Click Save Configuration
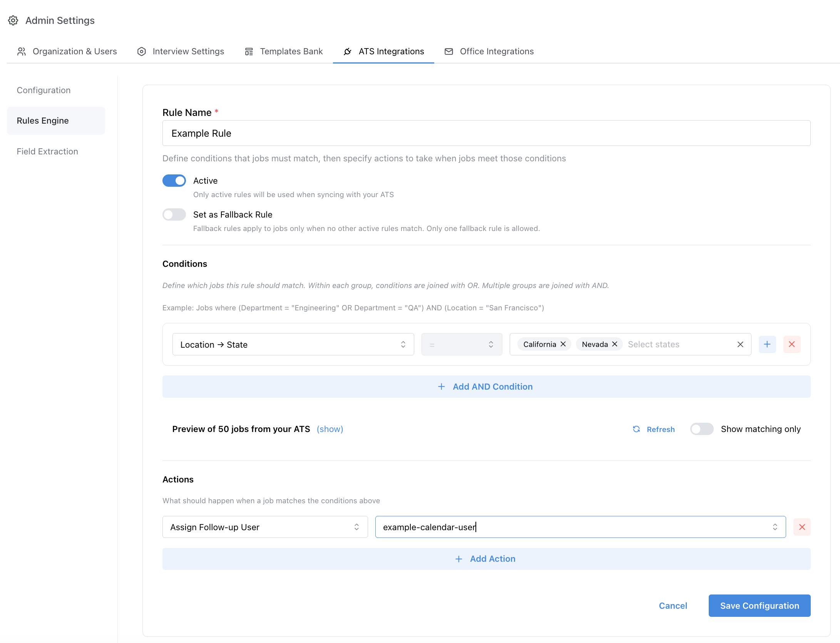The image size is (840, 643). coord(759,605)
